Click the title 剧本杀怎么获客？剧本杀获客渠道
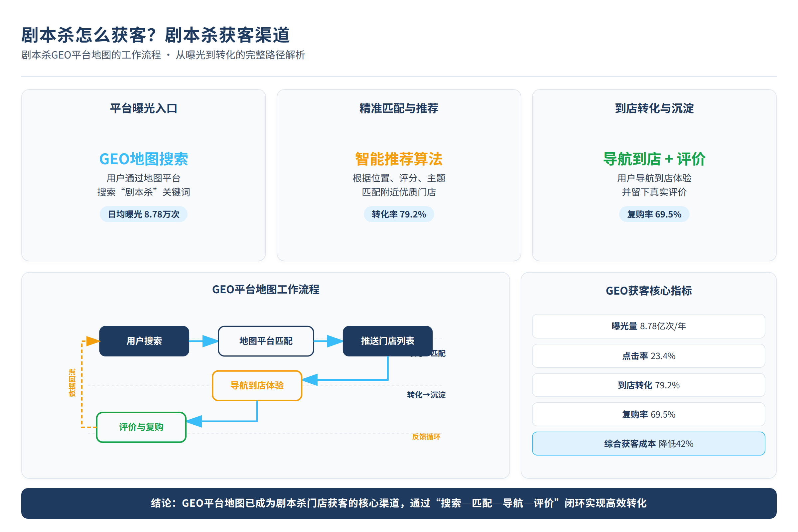Image resolution: width=798 pixels, height=532 pixels. point(155,35)
